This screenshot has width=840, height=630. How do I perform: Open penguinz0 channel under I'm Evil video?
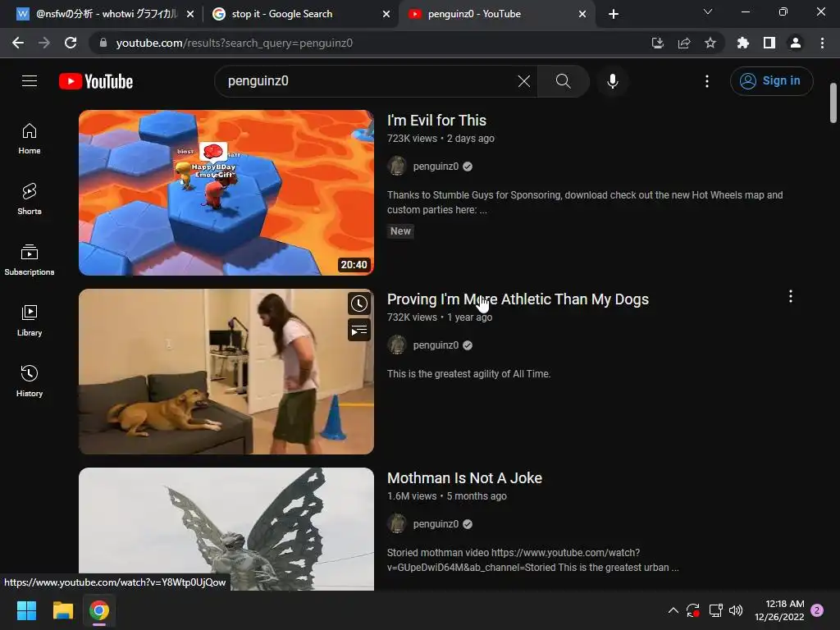(436, 167)
